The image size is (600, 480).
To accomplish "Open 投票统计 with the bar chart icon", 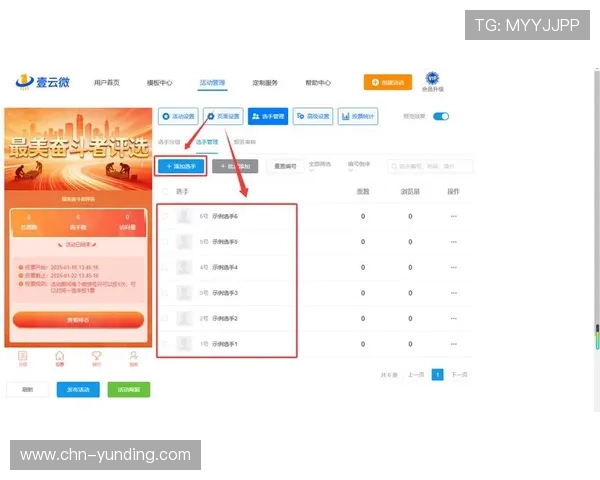I will pos(357,116).
